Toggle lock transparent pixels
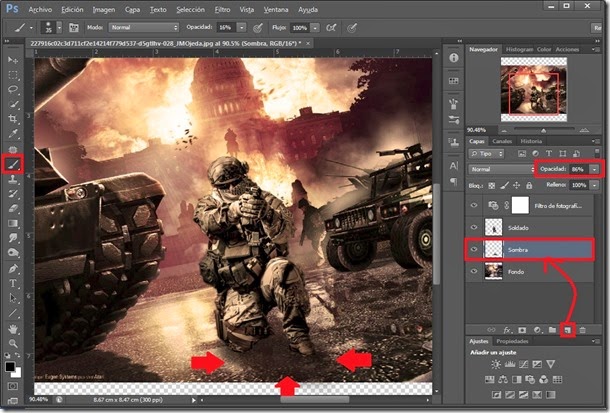Viewport: 610px width, 413px height. pos(492,186)
